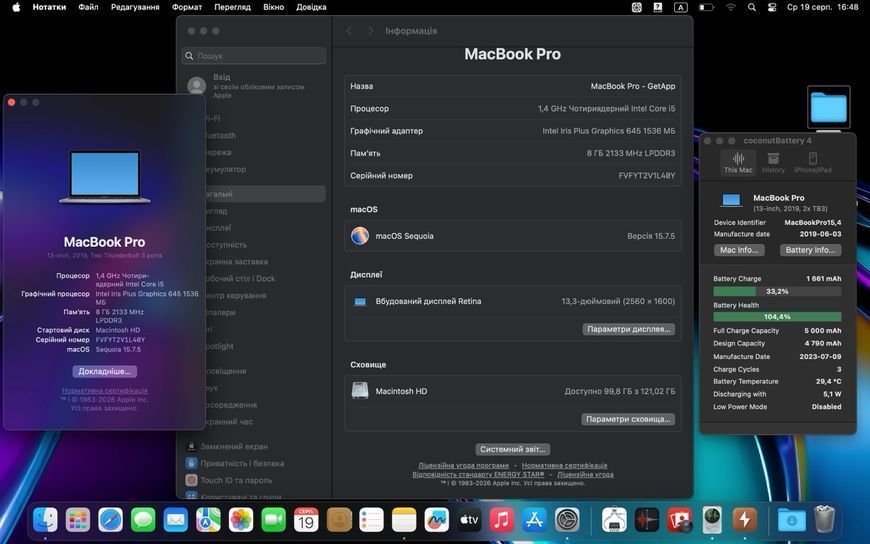
Task: Start FaceTime from the Dock
Action: coord(274,520)
